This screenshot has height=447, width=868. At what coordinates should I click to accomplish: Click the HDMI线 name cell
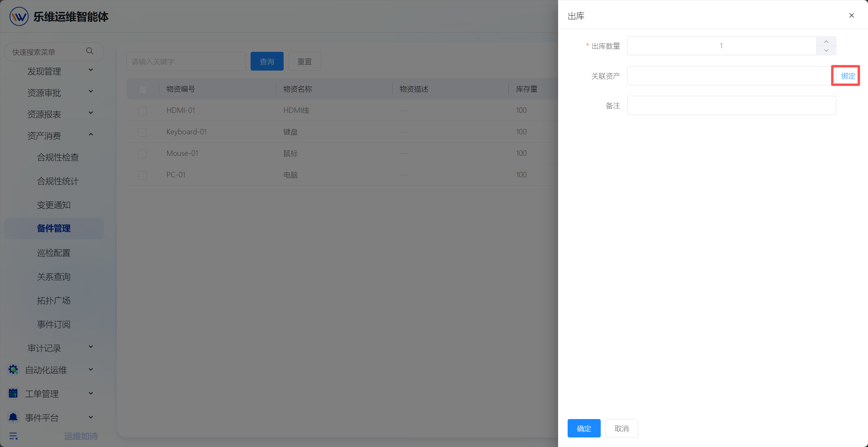click(x=296, y=110)
